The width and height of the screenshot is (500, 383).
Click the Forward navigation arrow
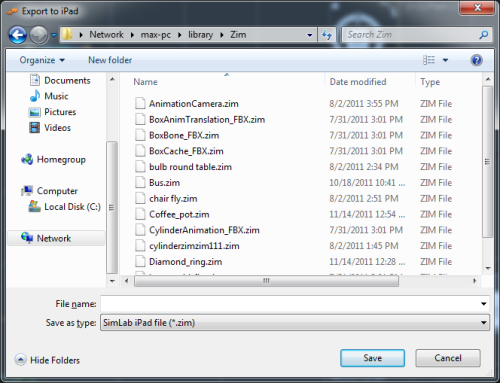pos(39,35)
